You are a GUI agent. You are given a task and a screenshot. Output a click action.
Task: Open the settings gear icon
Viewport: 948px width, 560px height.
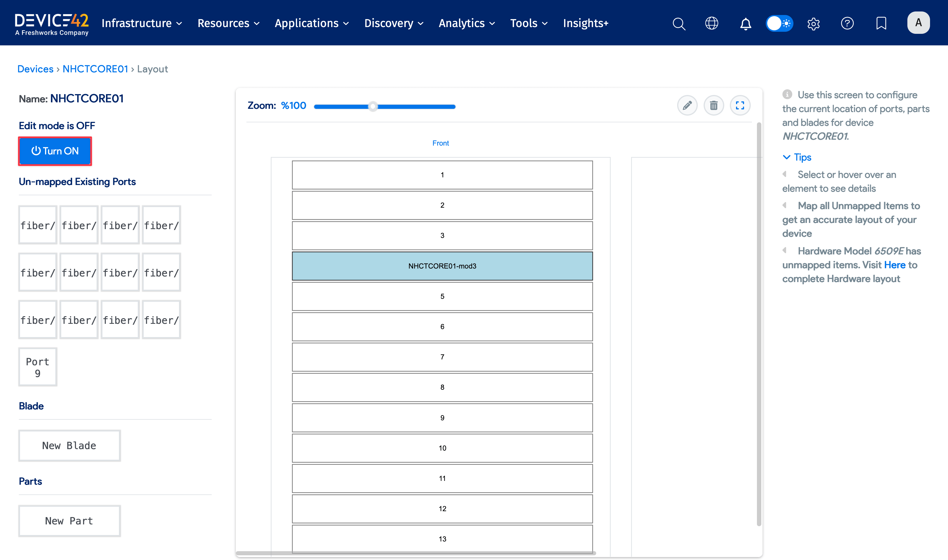[813, 24]
